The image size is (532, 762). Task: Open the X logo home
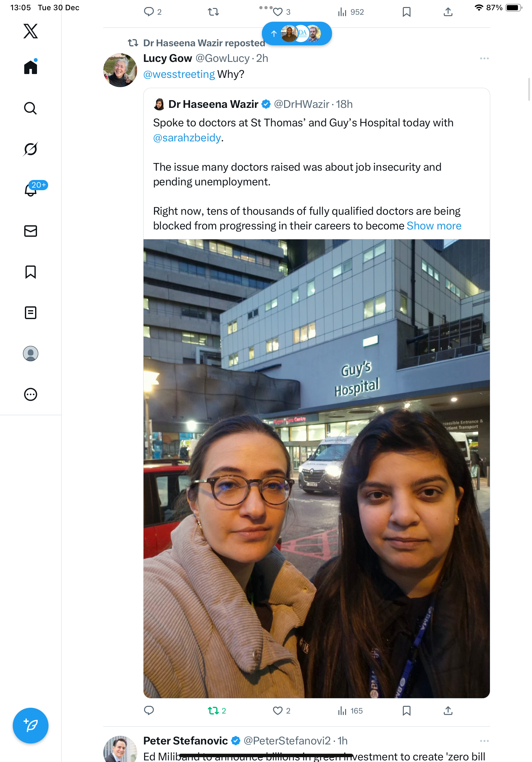click(x=31, y=31)
